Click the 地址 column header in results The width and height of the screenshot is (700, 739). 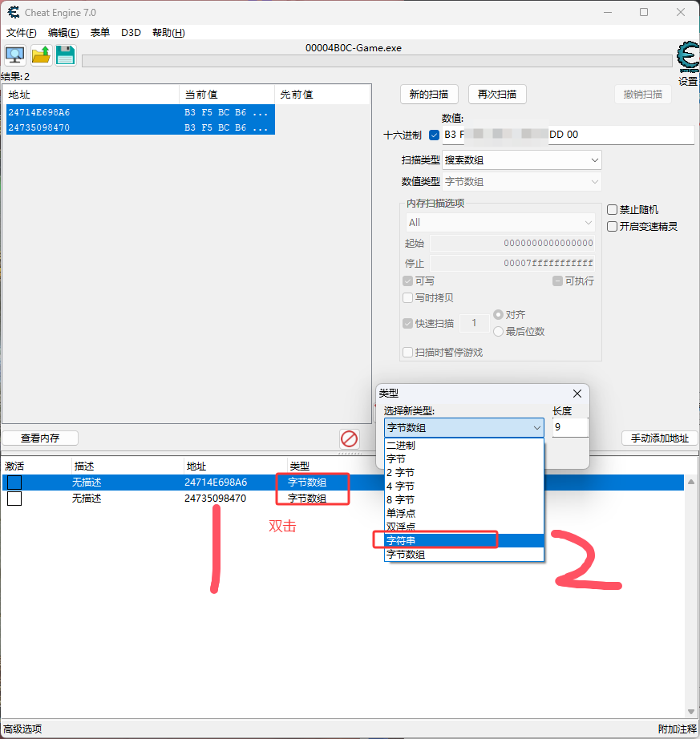point(91,95)
